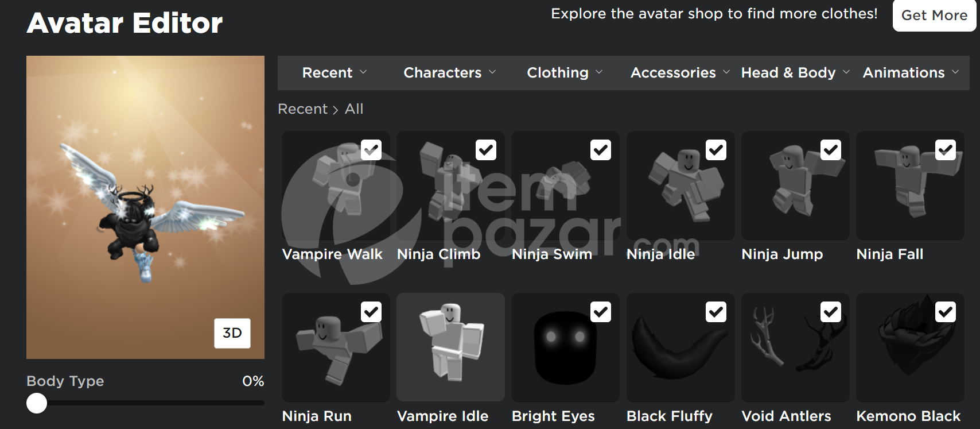This screenshot has height=429, width=980.
Task: Select the Void Antlers accessory item
Action: point(795,347)
